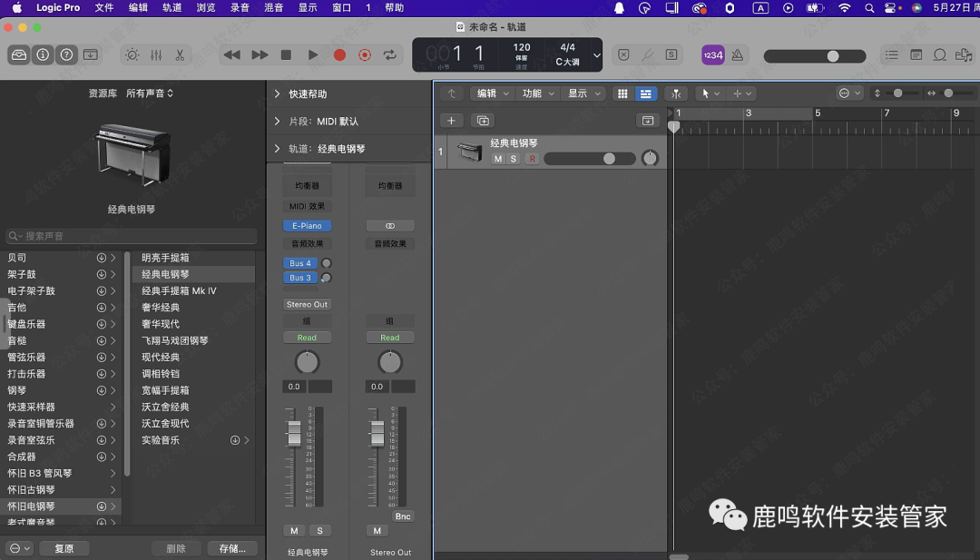Toggle Cycle mode in the transport
The width and height of the screenshot is (980, 560).
[x=390, y=55]
